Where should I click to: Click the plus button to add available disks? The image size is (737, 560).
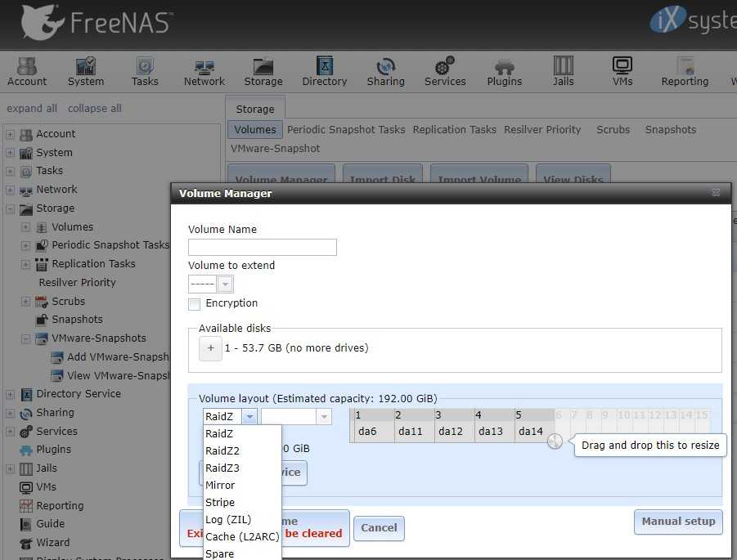pyautogui.click(x=210, y=348)
